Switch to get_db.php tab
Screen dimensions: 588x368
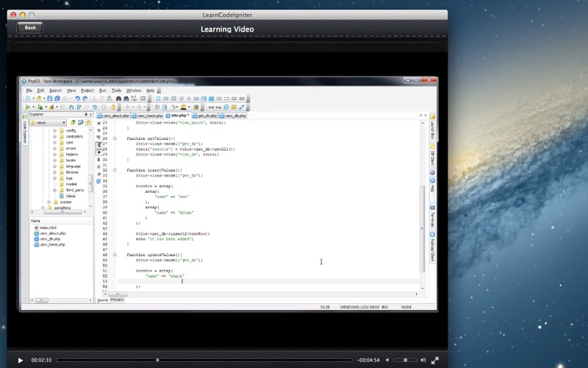[x=205, y=116]
